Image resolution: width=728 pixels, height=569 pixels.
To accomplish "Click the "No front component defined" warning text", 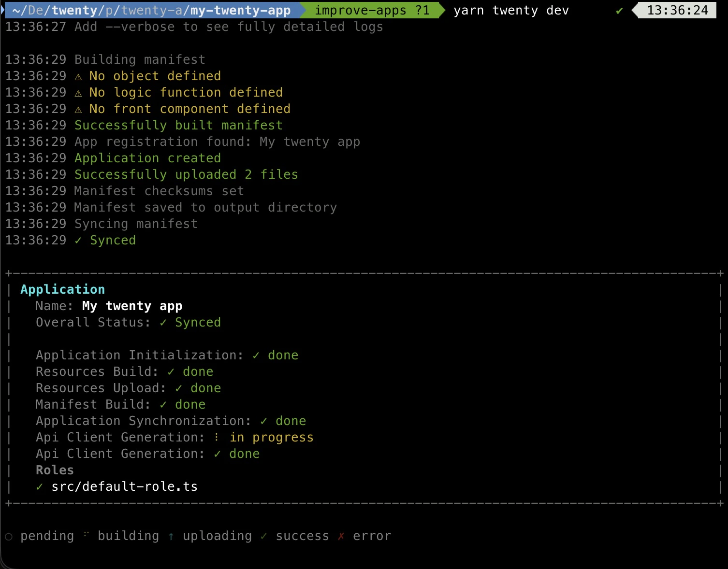I will tap(190, 109).
